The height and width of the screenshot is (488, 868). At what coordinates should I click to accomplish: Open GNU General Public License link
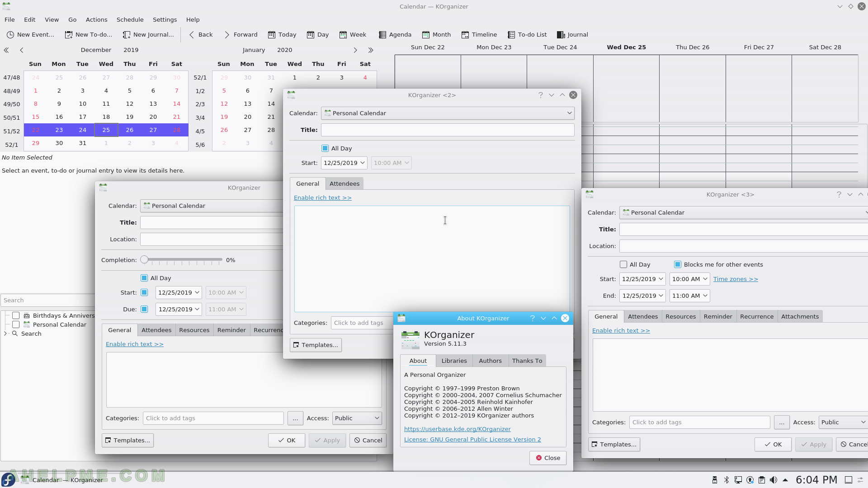(x=472, y=439)
